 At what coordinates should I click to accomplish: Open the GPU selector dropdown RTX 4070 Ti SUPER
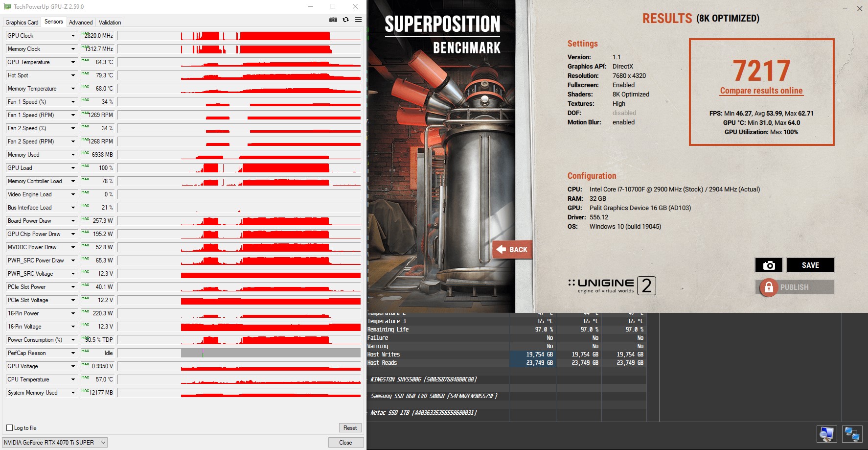(x=55, y=443)
